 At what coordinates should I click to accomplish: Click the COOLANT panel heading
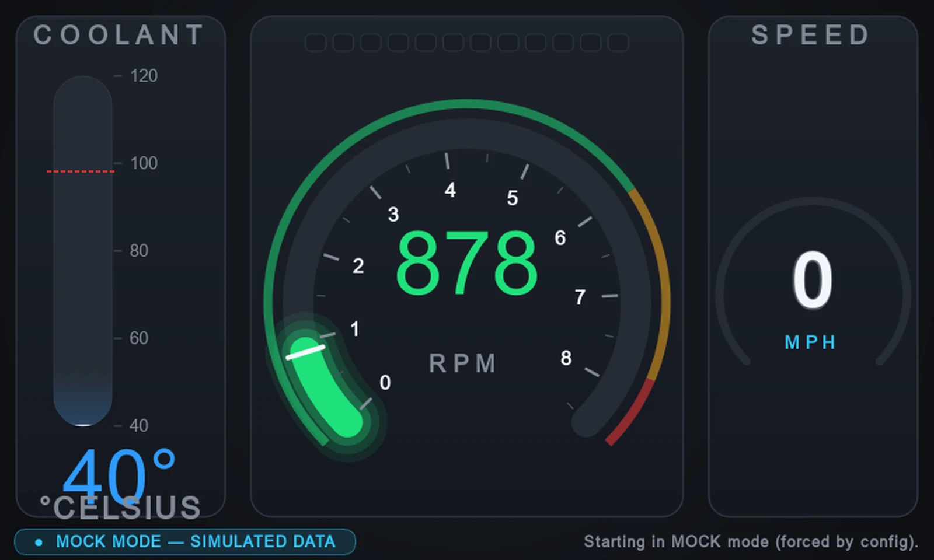coord(119,35)
